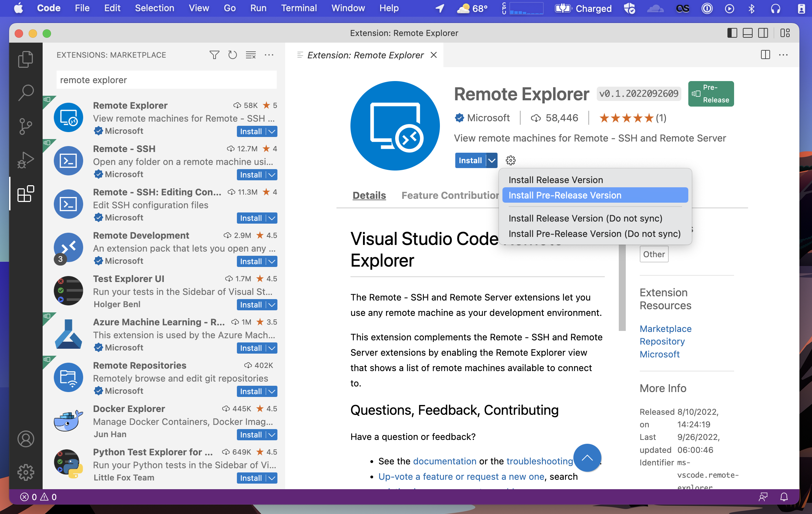Expand install dropdown arrow on extension page
The width and height of the screenshot is (812, 514).
tap(492, 160)
